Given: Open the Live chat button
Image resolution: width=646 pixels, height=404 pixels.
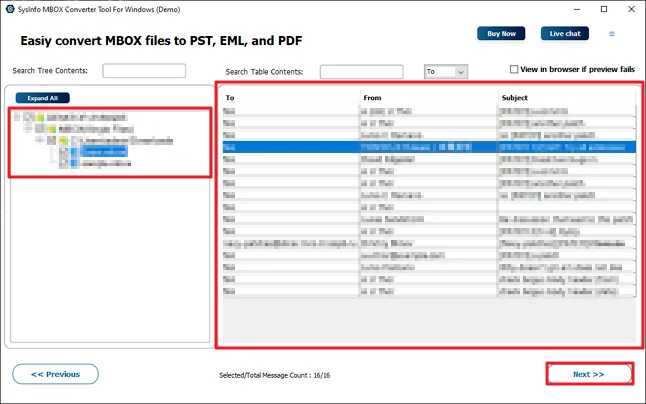Looking at the screenshot, I should pyautogui.click(x=565, y=34).
